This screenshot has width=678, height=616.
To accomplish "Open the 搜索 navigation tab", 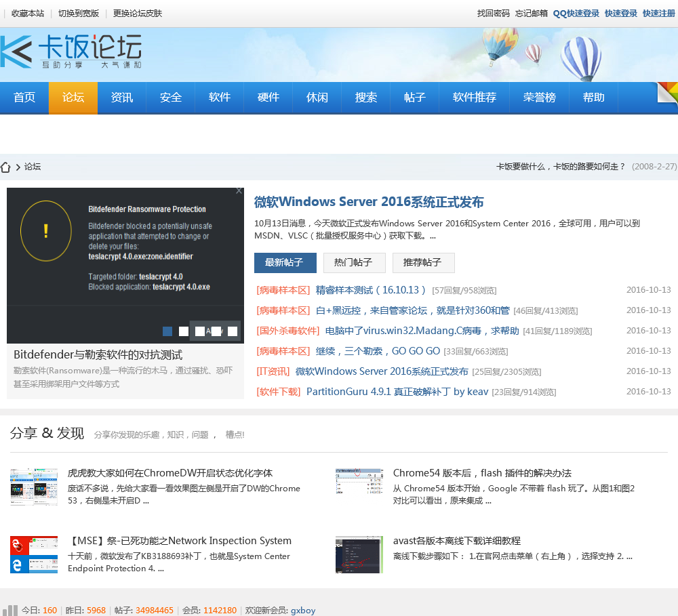I will [x=366, y=98].
